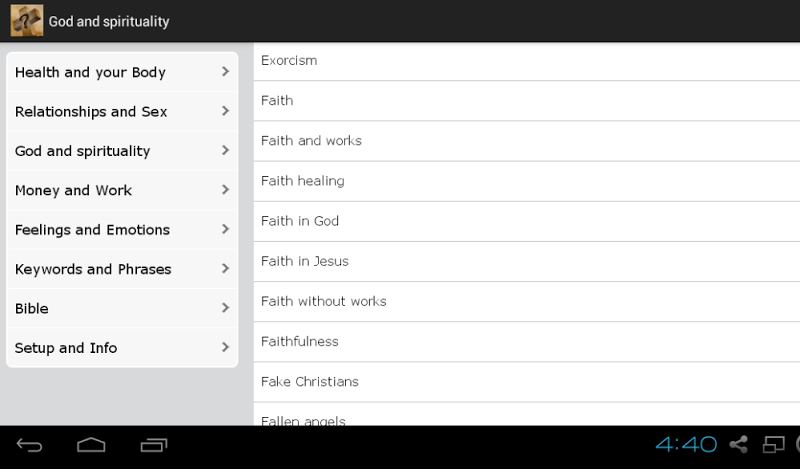Viewport: 800px width, 469px height.
Task: Tap the screen window icon beside share
Action: coord(773,445)
